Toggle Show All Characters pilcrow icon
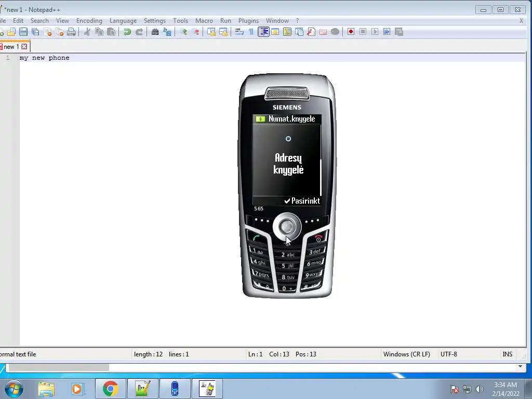532x399 pixels. coord(251,32)
